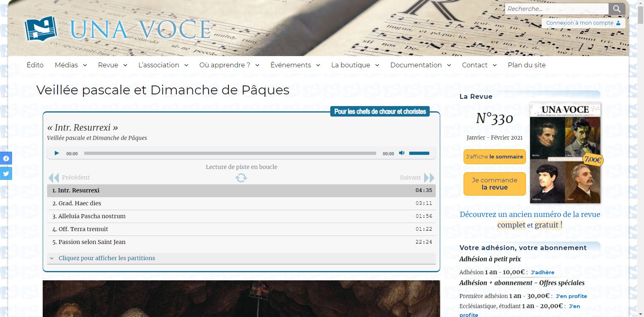Expand 'Cliquez pour afficher les partitions'

(107, 258)
